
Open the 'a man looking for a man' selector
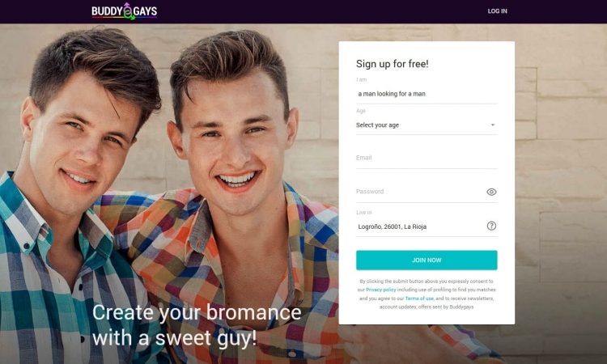coord(427,94)
